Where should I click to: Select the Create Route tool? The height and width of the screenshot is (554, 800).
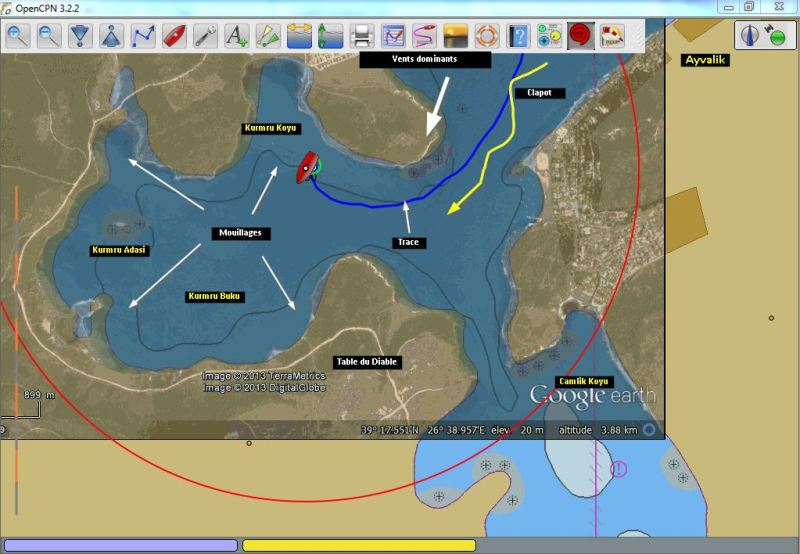143,37
